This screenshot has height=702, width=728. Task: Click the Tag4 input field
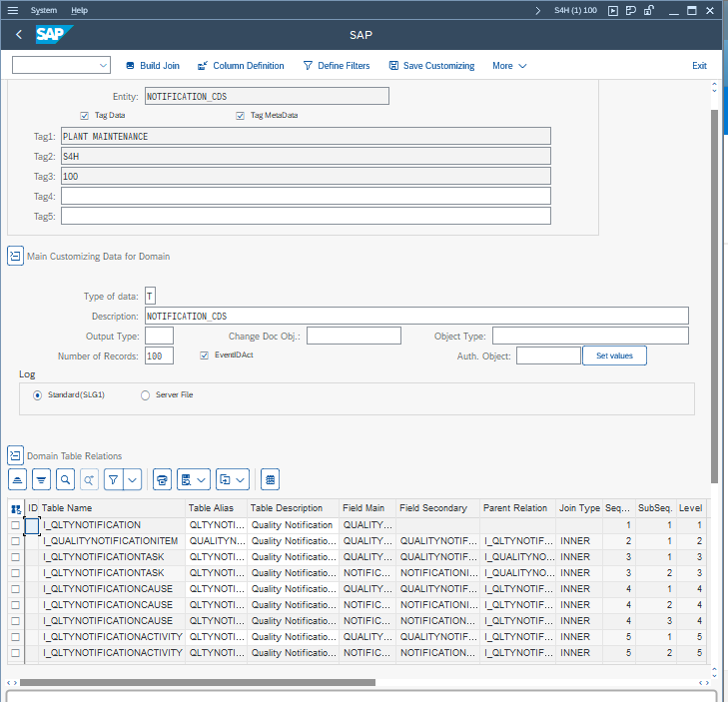pyautogui.click(x=306, y=197)
